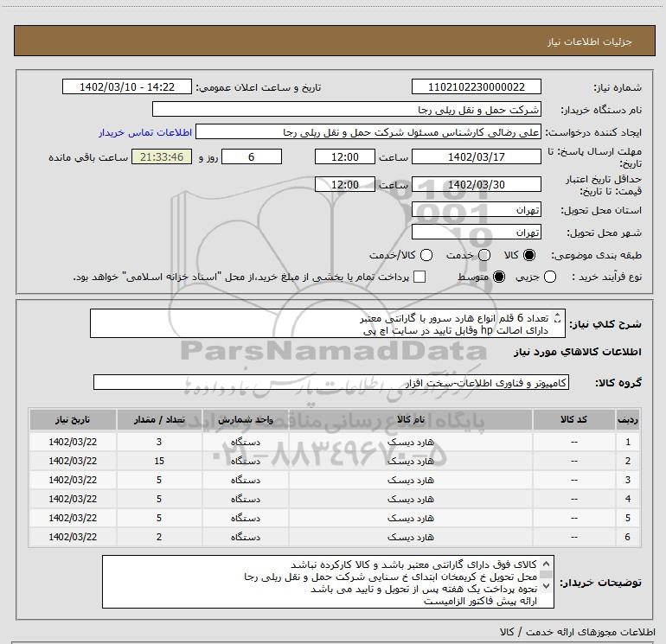Click the ردیف column header
The height and width of the screenshot is (644, 666).
[x=628, y=419]
